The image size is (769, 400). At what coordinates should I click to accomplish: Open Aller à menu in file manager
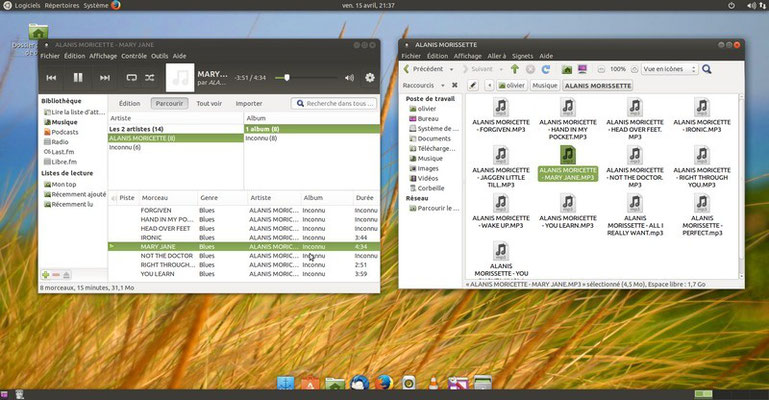[496, 56]
